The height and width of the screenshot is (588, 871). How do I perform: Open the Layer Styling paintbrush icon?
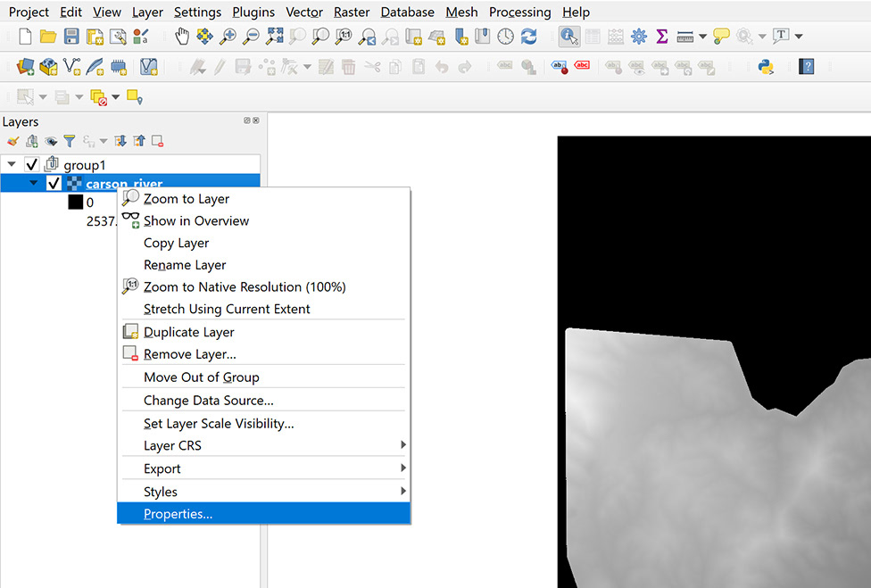tap(12, 142)
